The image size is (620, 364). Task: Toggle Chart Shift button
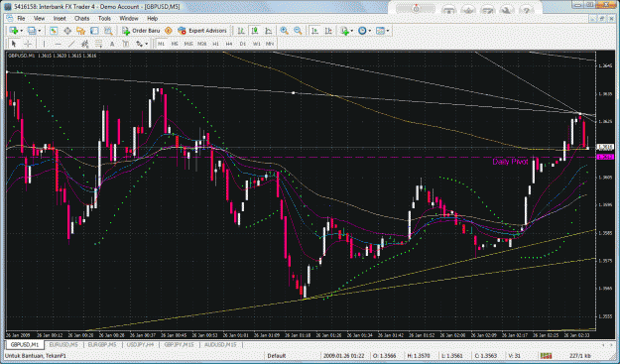[328, 31]
